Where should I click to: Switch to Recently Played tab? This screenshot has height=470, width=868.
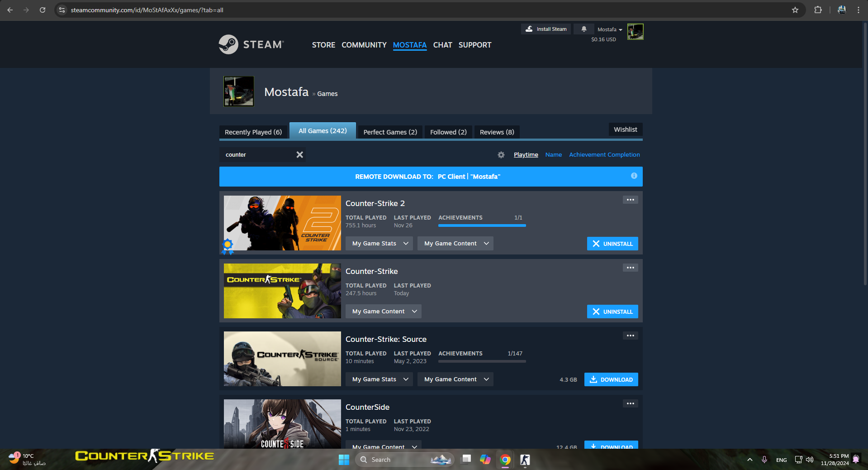253,132
